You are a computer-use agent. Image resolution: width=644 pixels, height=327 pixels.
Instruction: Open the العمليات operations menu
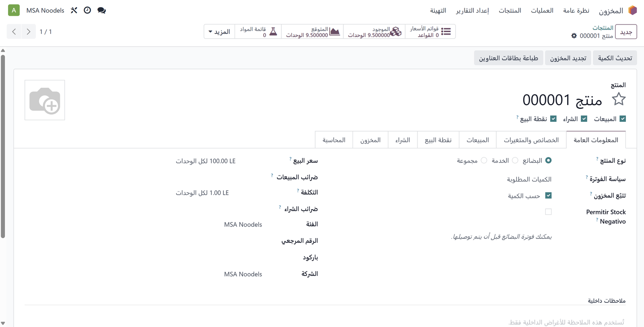click(x=542, y=10)
